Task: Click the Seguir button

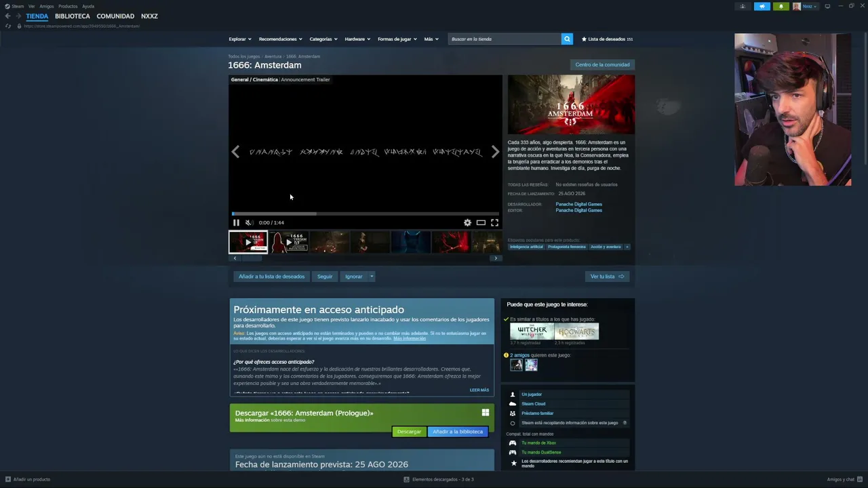Action: (x=325, y=277)
